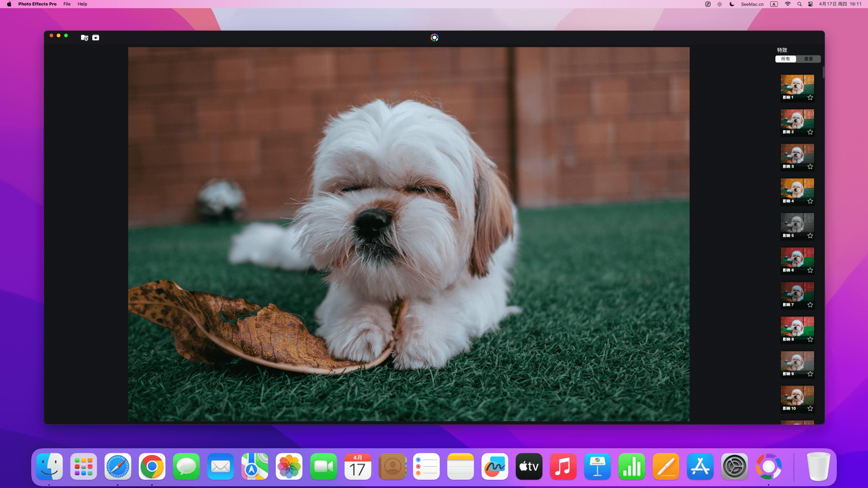Open the Apple menu
This screenshot has height=488, width=868.
coord(9,4)
